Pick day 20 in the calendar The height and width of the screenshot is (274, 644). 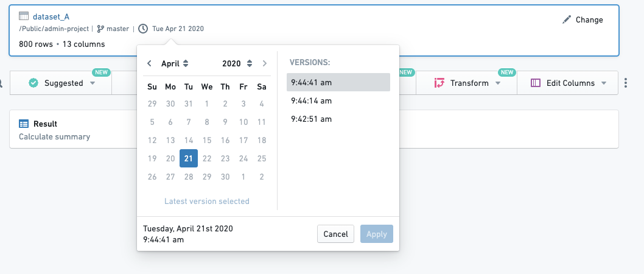tap(170, 158)
